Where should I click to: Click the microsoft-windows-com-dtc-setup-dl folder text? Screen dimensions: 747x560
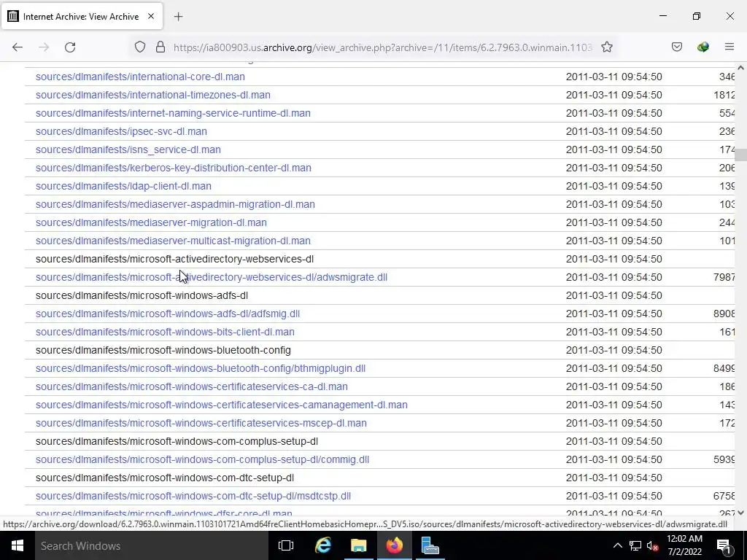[x=165, y=478]
